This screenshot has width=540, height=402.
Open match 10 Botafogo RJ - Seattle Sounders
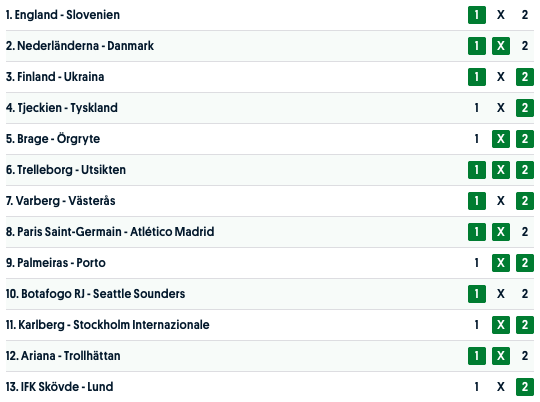[95, 294]
